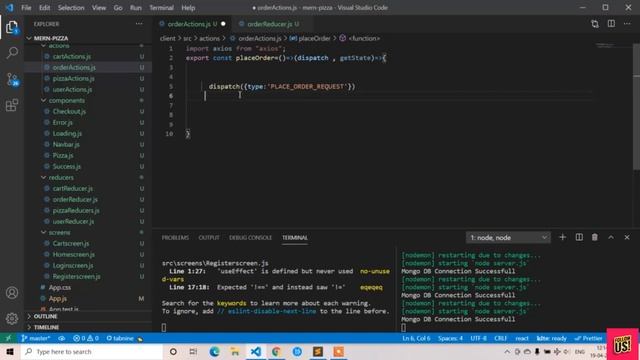The width and height of the screenshot is (640, 360).
Task: Click placeOrder in breadcrumb
Action: (x=314, y=38)
